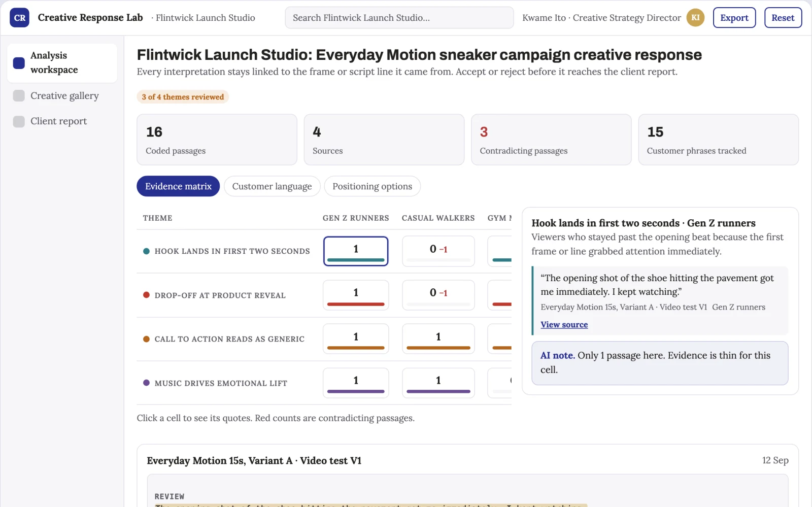Select Music drives emotional lift Gen Z cell

click(356, 383)
